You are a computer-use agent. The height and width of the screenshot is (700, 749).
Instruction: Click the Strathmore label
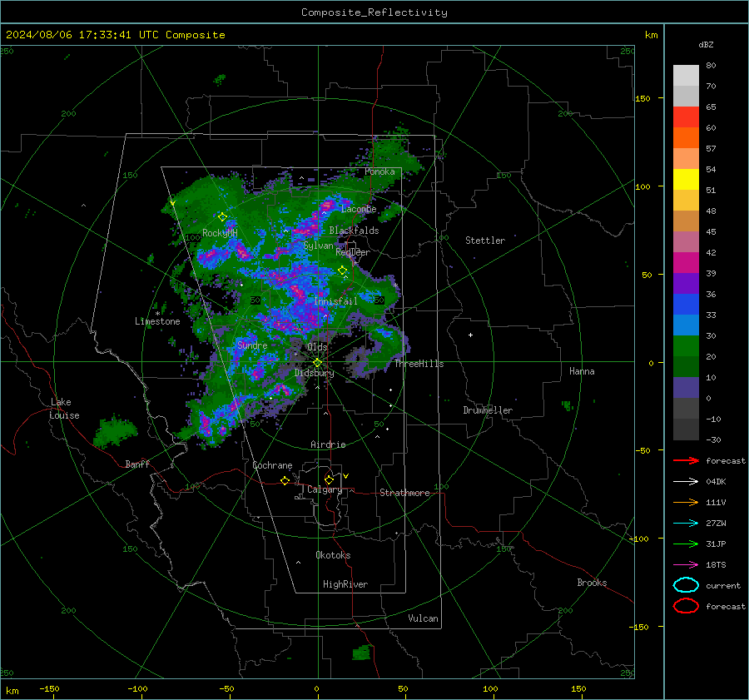click(405, 493)
